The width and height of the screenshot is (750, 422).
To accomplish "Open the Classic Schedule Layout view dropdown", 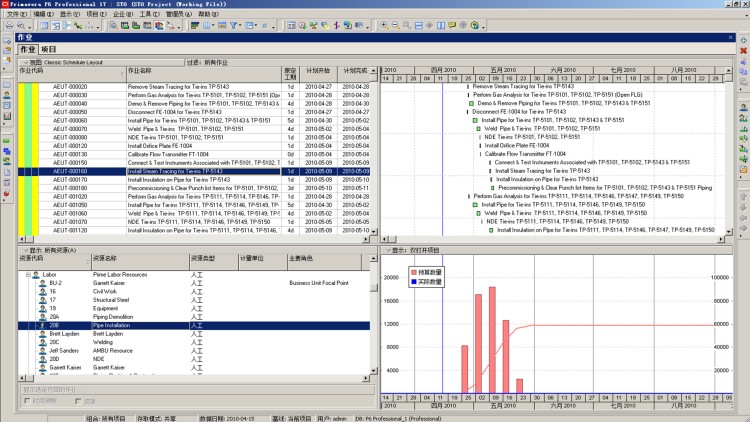I will point(26,62).
